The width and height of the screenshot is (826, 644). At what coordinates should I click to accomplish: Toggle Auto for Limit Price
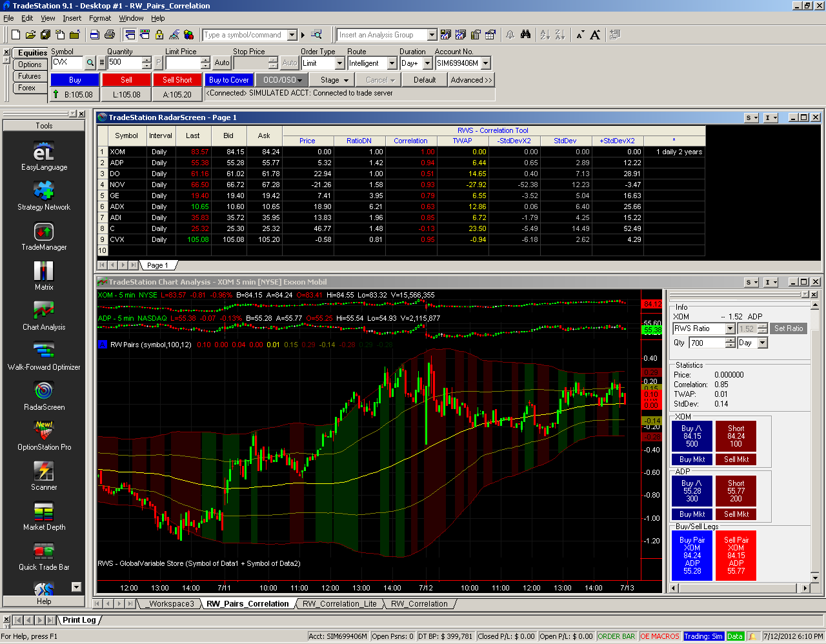[221, 63]
